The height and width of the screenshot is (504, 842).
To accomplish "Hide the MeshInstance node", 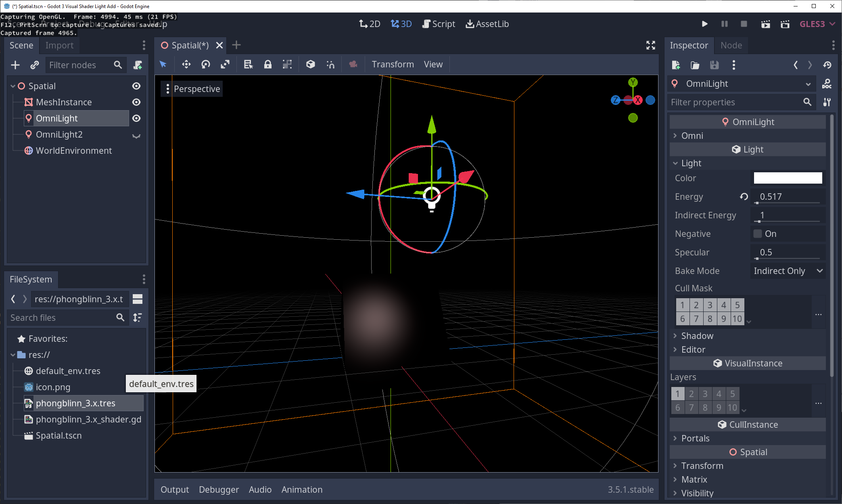I will (136, 102).
